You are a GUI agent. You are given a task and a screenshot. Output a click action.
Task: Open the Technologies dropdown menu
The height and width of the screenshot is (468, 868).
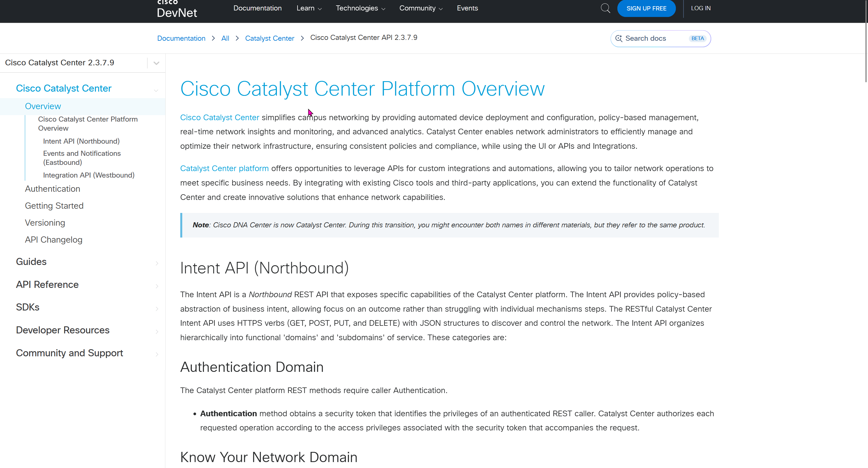360,8
